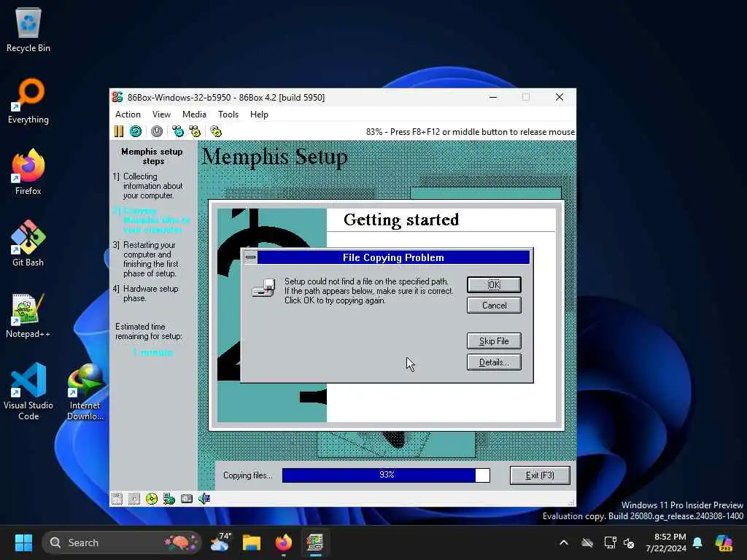This screenshot has width=747, height=560.
Task: Click the Git Bash desktop shortcut
Action: 28,244
